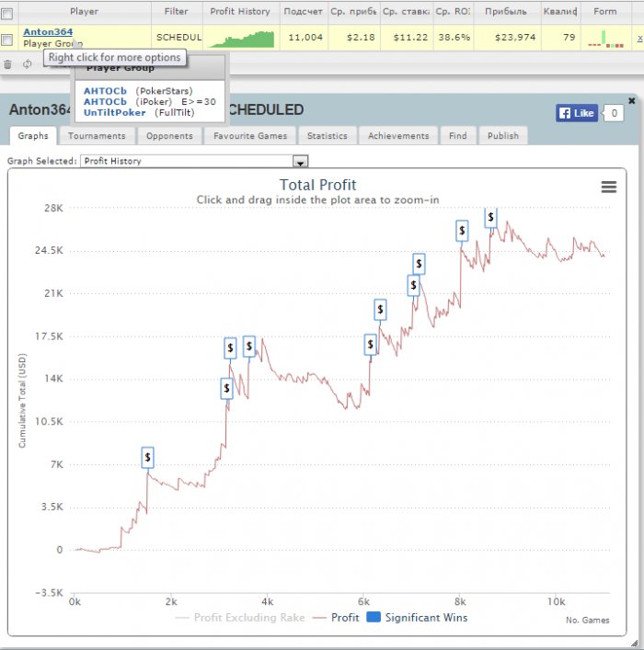The width and height of the screenshot is (644, 650).
Task: Close the player panel with X icon
Action: pos(631,101)
